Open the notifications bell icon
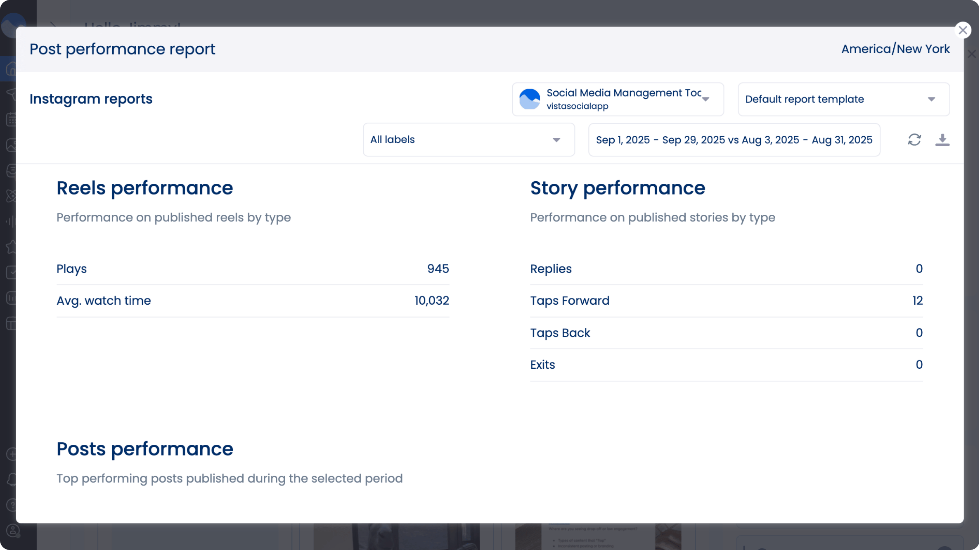 pyautogui.click(x=12, y=479)
